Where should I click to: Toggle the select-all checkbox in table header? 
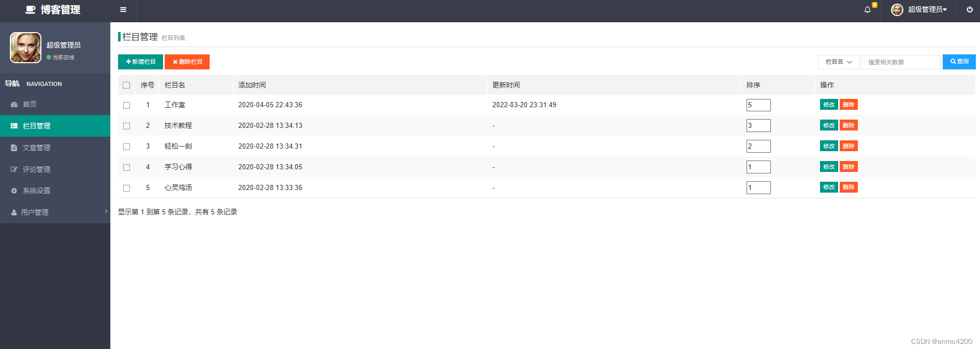(x=126, y=85)
